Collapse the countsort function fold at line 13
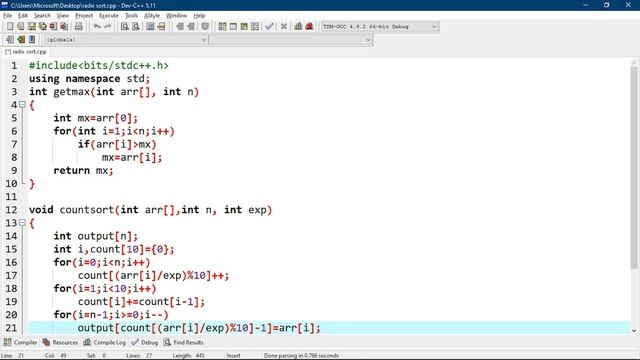 click(x=22, y=223)
